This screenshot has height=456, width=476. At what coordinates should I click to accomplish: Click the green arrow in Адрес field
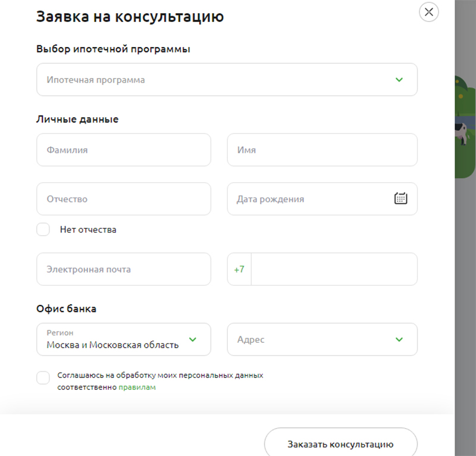(x=399, y=339)
